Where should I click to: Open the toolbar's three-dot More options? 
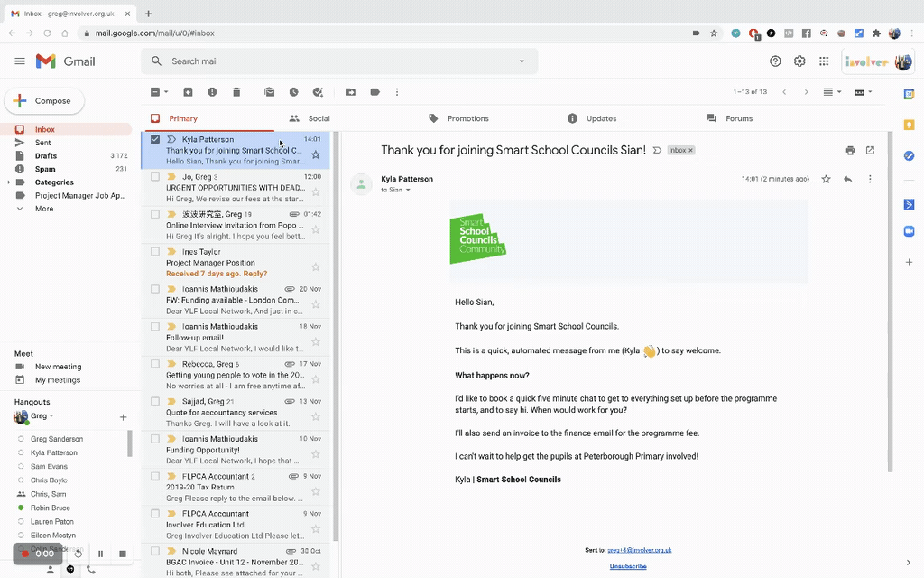click(397, 92)
